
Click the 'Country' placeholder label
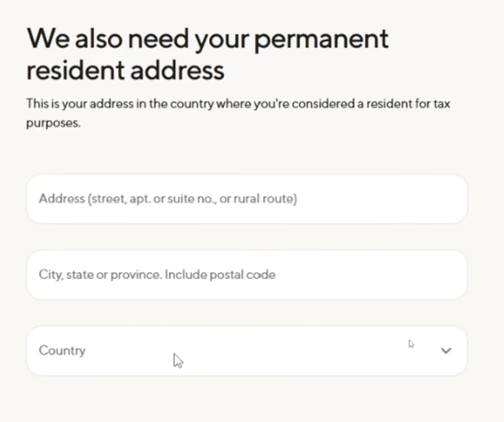(x=62, y=350)
